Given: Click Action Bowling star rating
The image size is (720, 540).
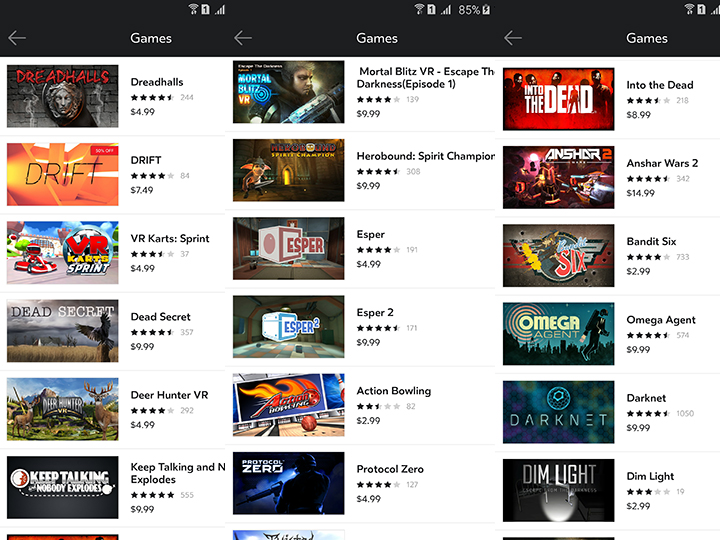Looking at the screenshot, I should [x=378, y=406].
